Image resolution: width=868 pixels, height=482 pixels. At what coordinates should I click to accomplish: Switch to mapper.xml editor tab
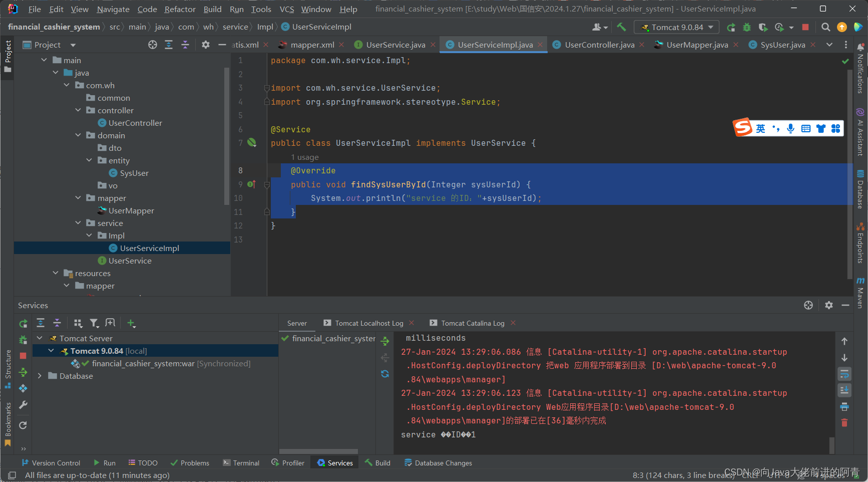tap(312, 45)
